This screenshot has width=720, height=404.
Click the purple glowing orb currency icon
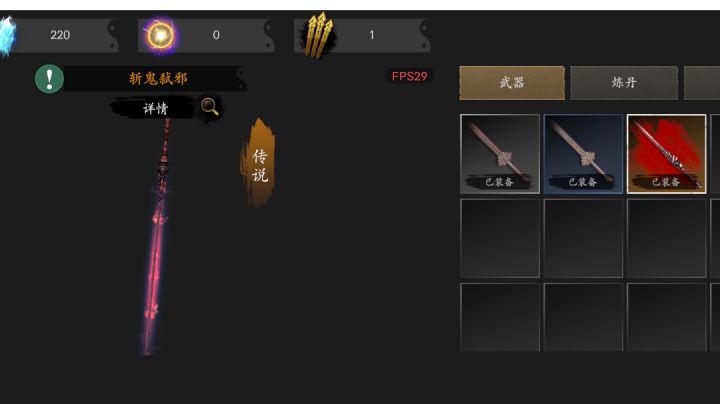[160, 35]
